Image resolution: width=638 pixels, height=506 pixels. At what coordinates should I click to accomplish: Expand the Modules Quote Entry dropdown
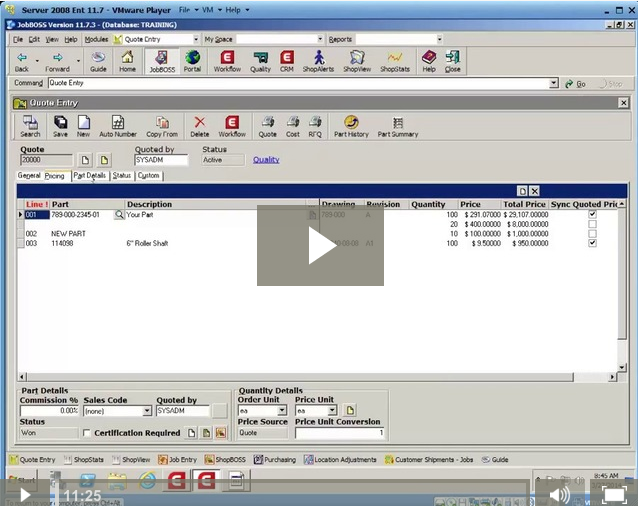click(x=196, y=39)
